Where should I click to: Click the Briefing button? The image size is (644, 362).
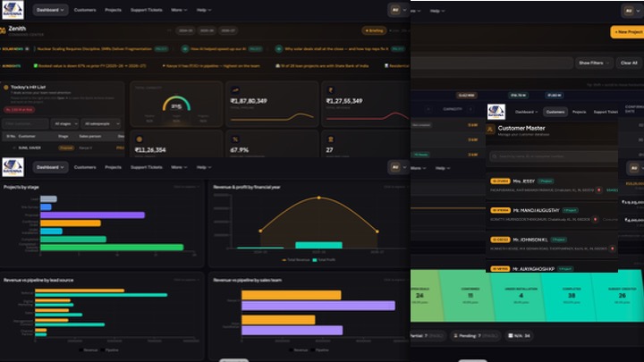[x=374, y=30]
